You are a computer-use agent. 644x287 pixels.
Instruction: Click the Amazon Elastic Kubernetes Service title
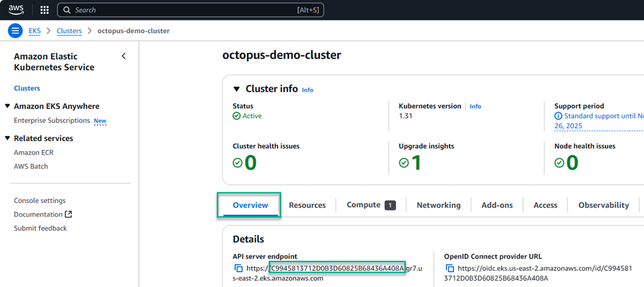(54, 62)
